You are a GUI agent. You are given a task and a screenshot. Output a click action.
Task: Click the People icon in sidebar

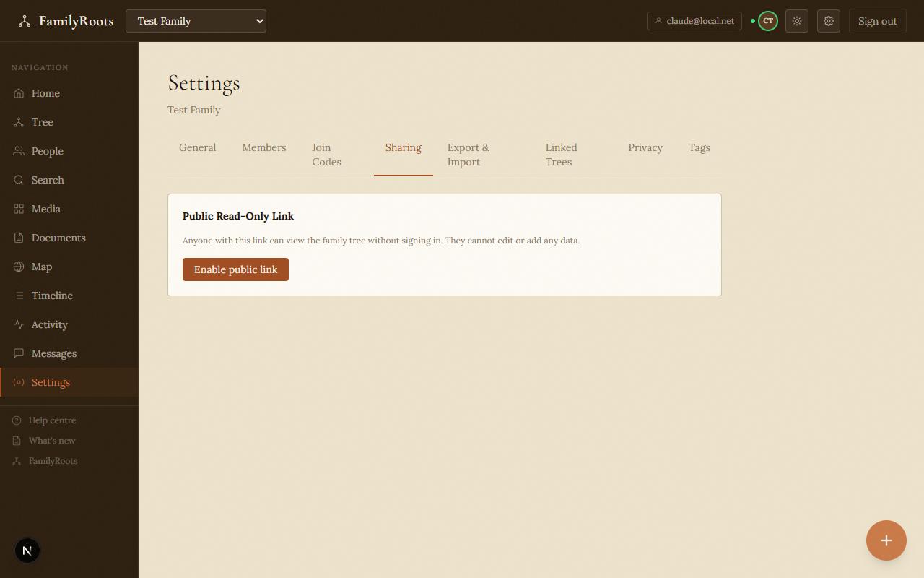pyautogui.click(x=19, y=151)
